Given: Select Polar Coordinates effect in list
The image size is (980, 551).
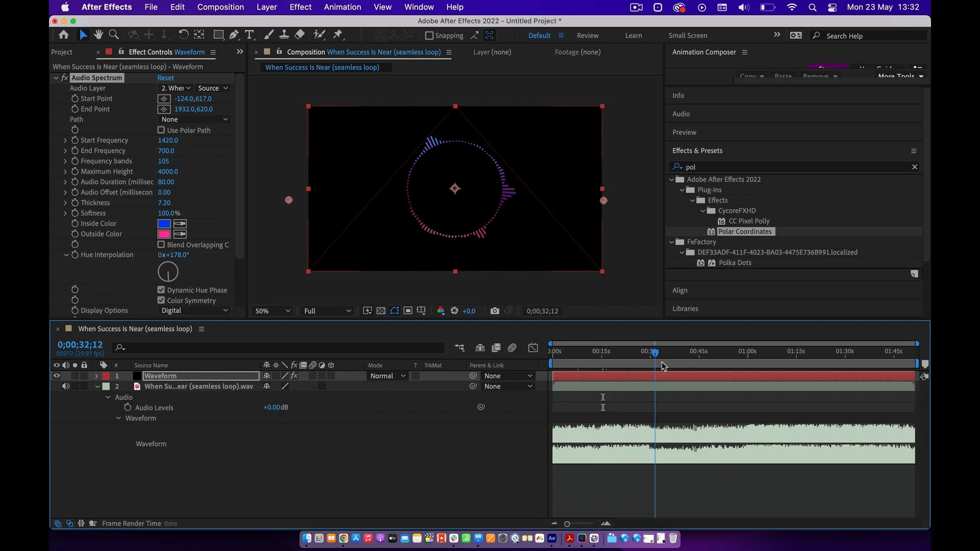Looking at the screenshot, I should tap(745, 232).
